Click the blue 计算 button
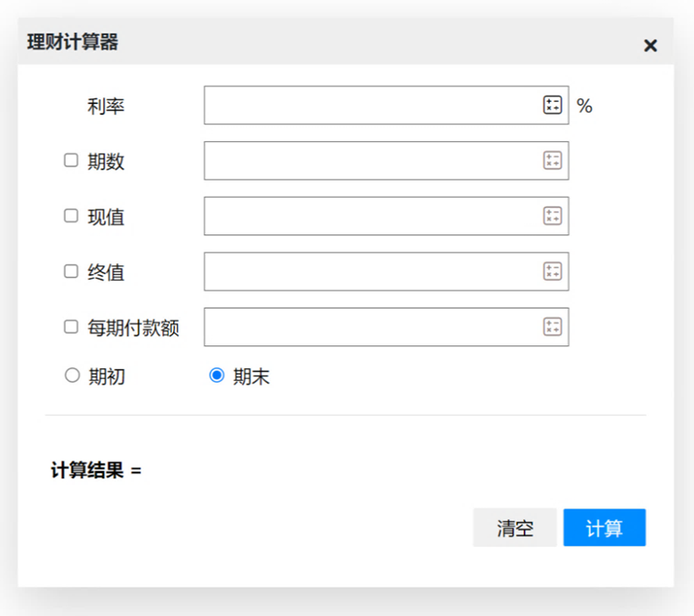The image size is (694, 616). click(x=605, y=528)
